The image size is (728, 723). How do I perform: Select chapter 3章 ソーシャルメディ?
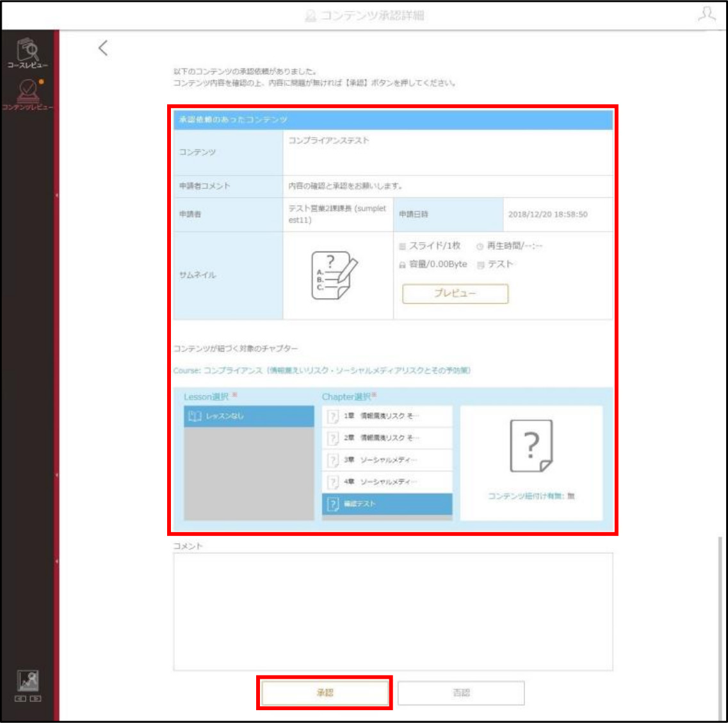387,460
